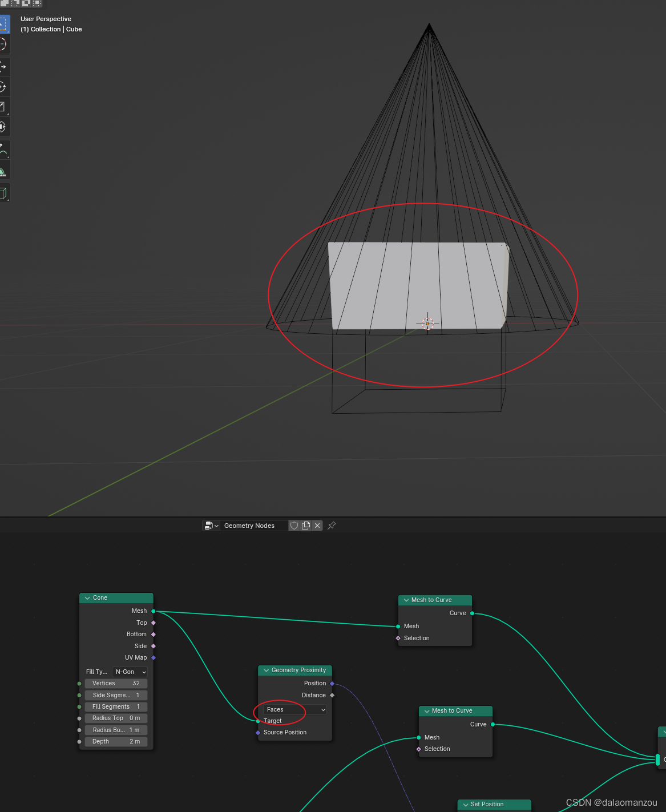Select the Cone node by its header
Viewport: 666px width, 812px height.
(116, 598)
